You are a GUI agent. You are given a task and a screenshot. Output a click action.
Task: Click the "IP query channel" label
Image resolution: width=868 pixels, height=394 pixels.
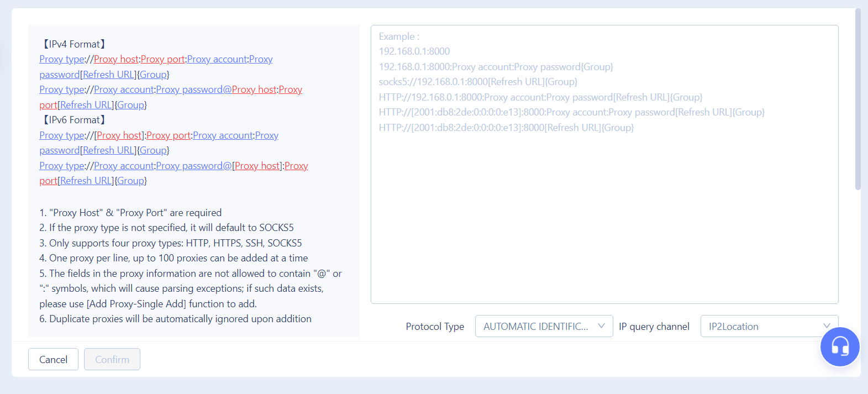click(x=654, y=327)
